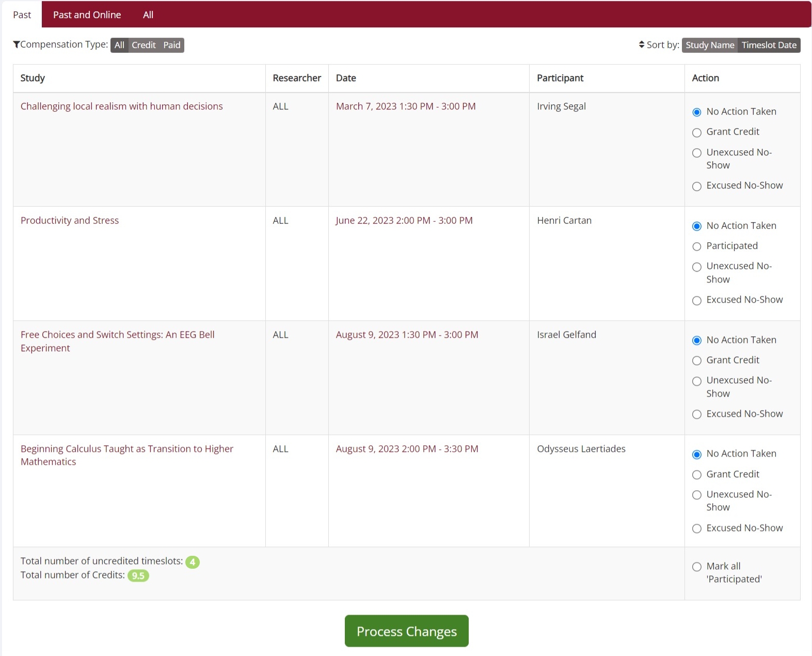Mark Henri Cartan as Participated
Screen dimensions: 812x656
pyautogui.click(x=697, y=246)
